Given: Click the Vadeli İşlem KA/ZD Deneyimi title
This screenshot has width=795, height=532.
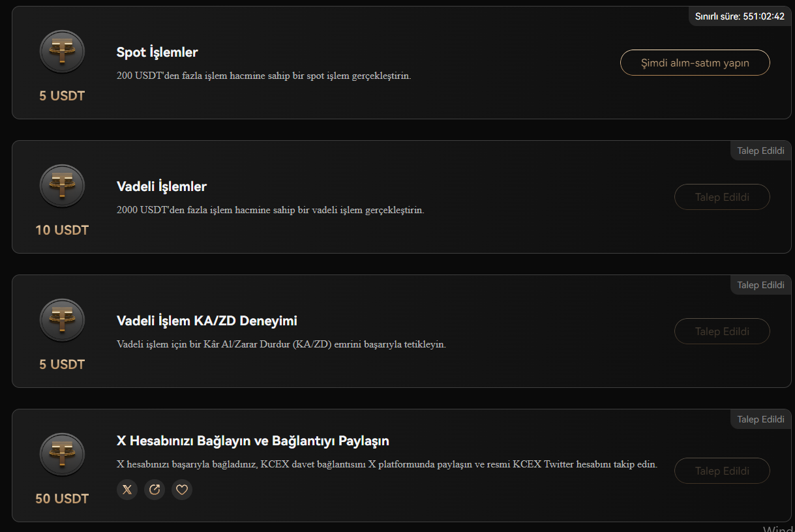Looking at the screenshot, I should [x=207, y=321].
